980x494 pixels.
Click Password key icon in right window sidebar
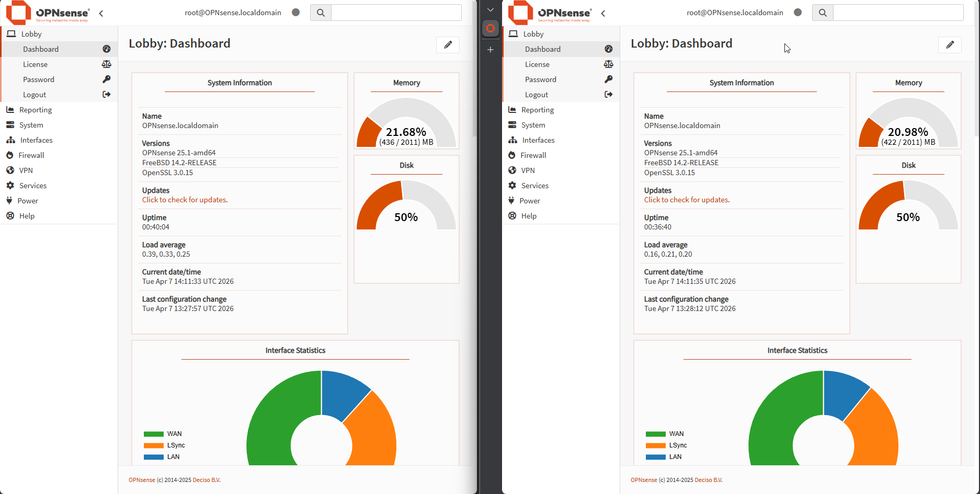[609, 79]
